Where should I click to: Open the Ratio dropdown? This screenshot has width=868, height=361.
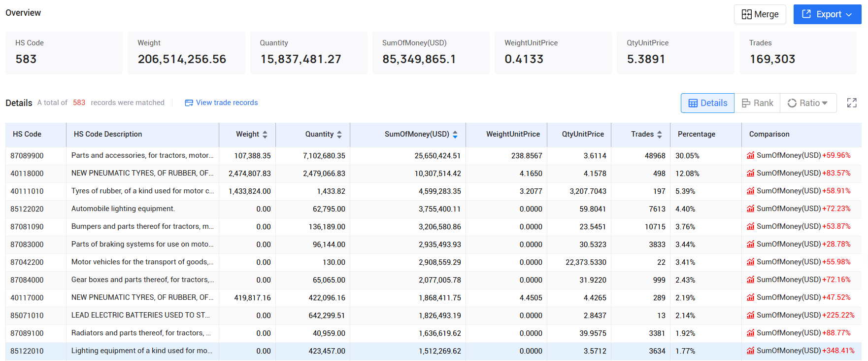point(808,103)
